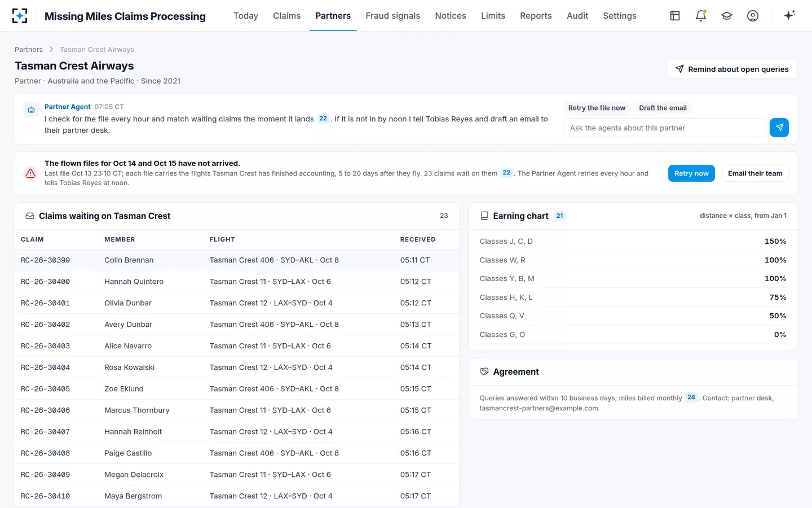Viewport: 812px width, 508px height.
Task: Send the question to the partner agents
Action: click(779, 128)
